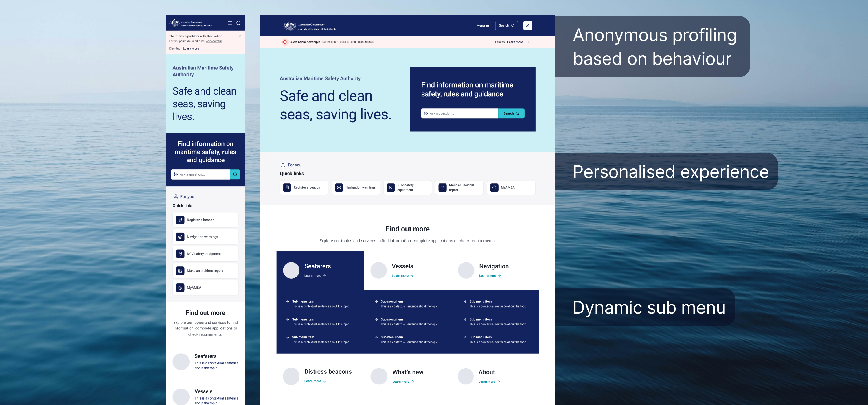Click the outlined Search button in desktop header

(506, 26)
